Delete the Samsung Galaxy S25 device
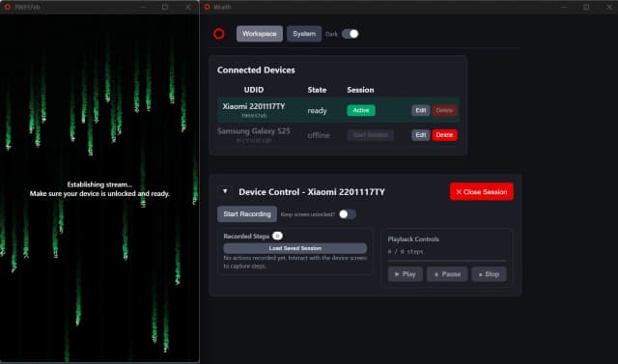The image size is (618, 364). [x=444, y=135]
